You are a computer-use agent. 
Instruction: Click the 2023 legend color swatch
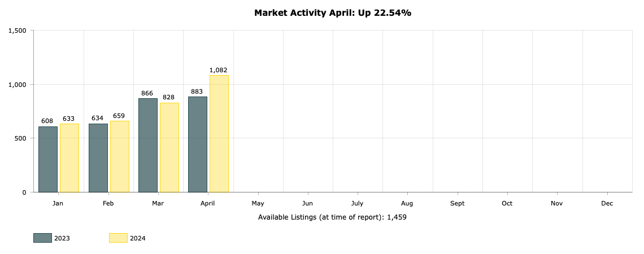[43, 238]
